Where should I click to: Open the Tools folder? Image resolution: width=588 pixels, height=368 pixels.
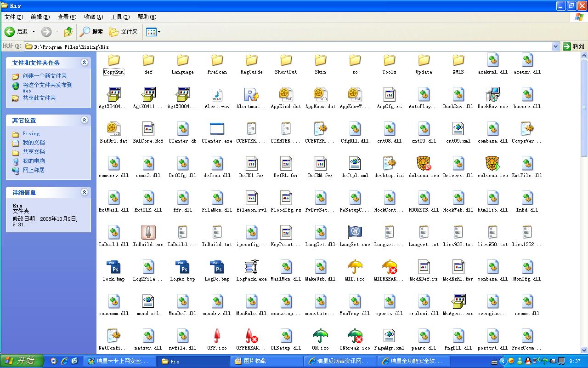coord(389,61)
